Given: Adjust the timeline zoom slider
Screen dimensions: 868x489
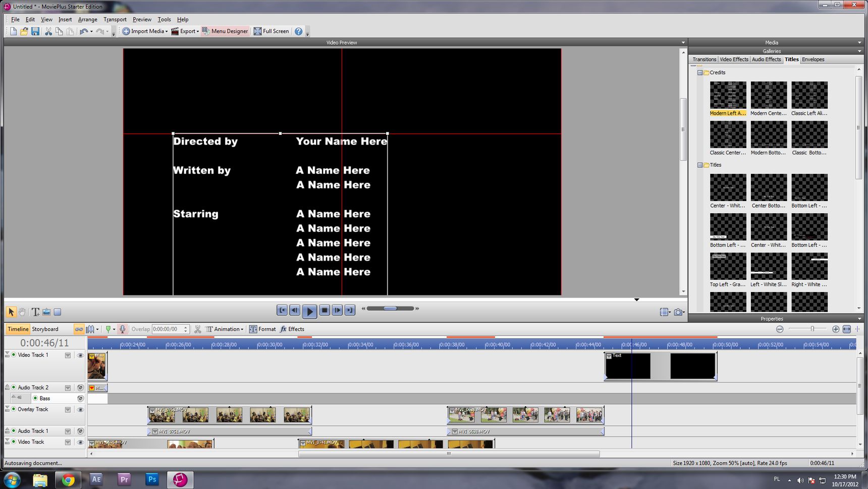Looking at the screenshot, I should point(812,329).
